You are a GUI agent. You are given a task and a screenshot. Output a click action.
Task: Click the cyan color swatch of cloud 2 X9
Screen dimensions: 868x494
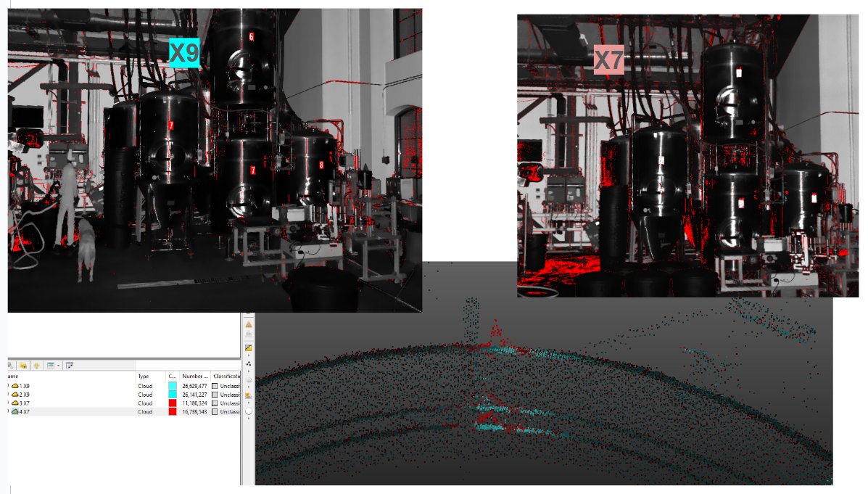[173, 395]
